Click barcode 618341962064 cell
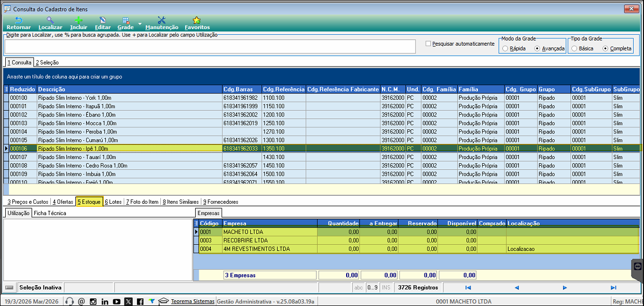The height and width of the screenshot is (306, 644). pos(242,174)
